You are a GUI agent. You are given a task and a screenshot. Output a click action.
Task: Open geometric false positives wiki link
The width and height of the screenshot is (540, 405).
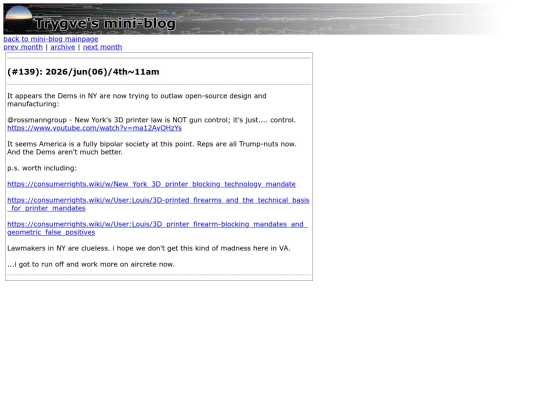[157, 228]
